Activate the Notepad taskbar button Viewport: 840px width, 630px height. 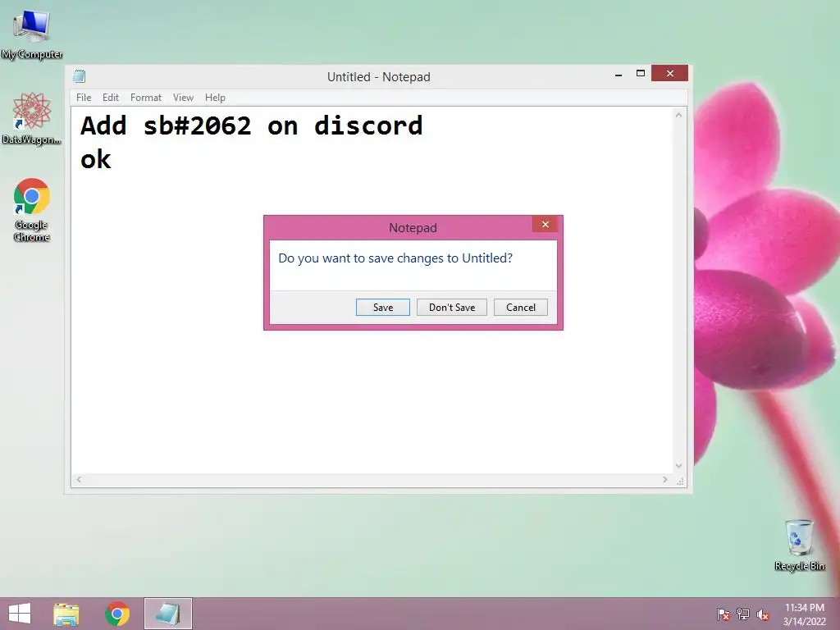(x=167, y=614)
